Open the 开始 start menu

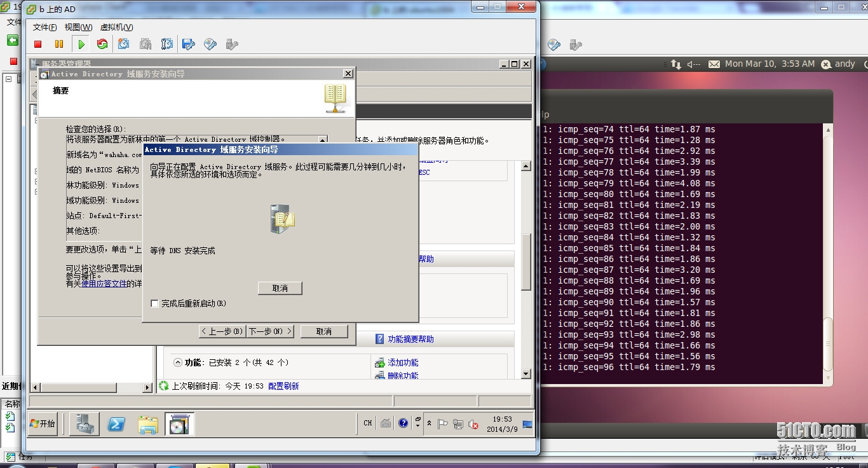coord(43,423)
